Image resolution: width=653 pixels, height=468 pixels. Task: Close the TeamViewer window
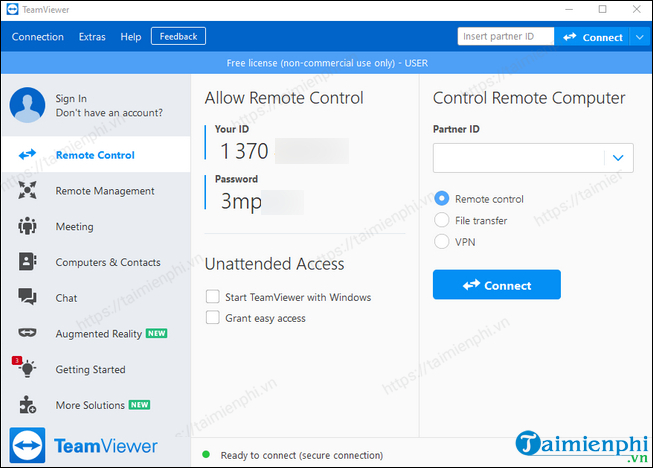point(637,9)
